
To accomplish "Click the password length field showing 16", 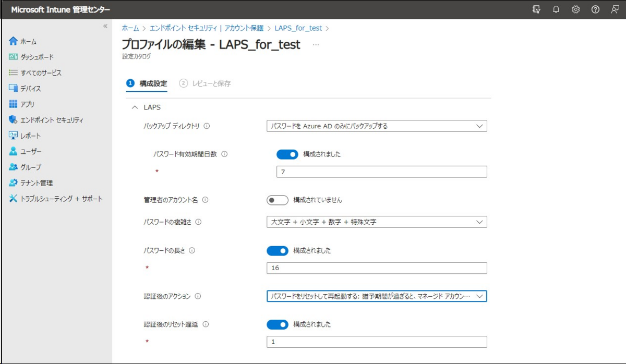I will pos(376,268).
